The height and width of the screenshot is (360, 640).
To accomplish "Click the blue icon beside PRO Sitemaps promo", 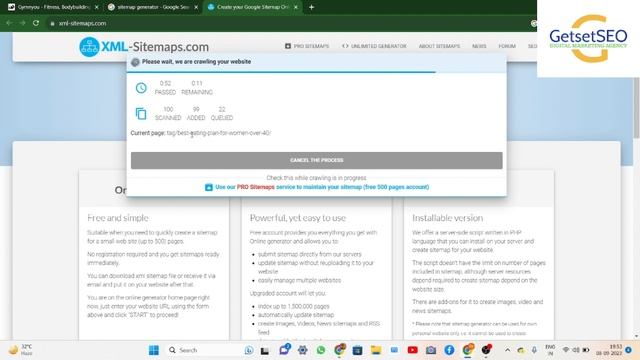I will [x=209, y=187].
